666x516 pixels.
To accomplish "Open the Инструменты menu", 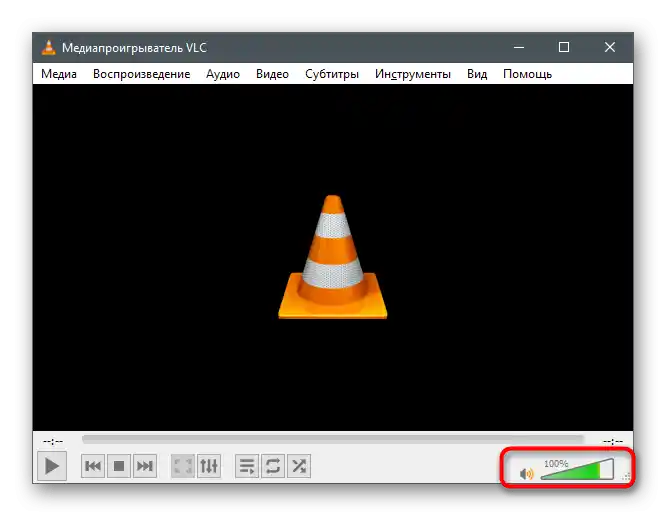I will 412,74.
